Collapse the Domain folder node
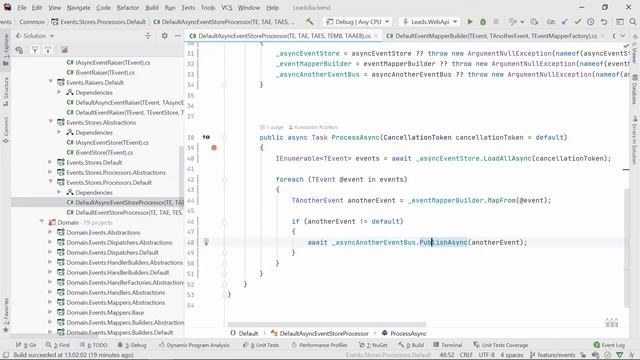Screen dimensions: 640x360 click(x=42, y=222)
